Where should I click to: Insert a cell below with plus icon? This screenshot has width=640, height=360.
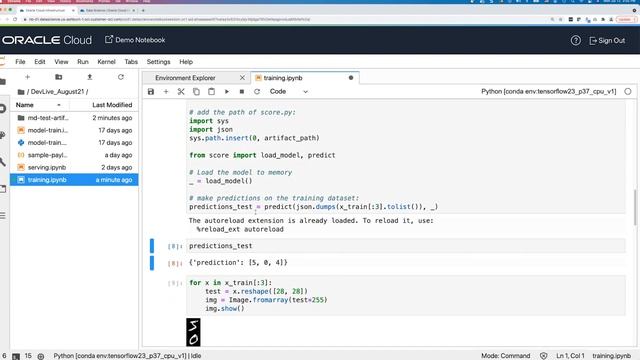tap(166, 91)
